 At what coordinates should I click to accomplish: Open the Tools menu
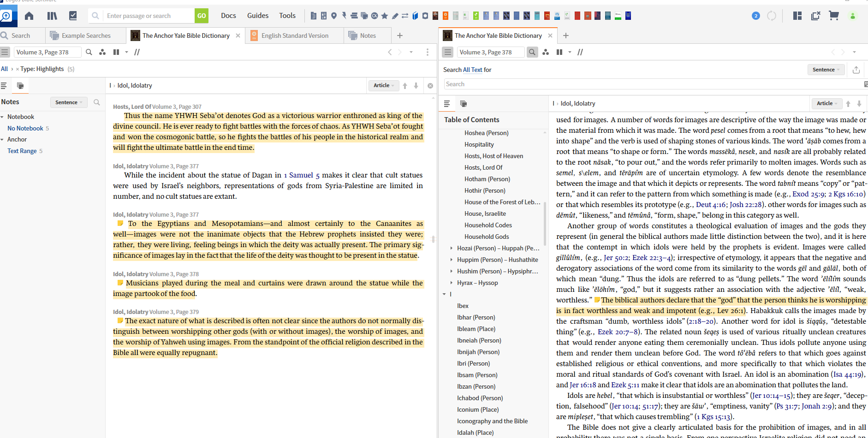[x=287, y=16]
